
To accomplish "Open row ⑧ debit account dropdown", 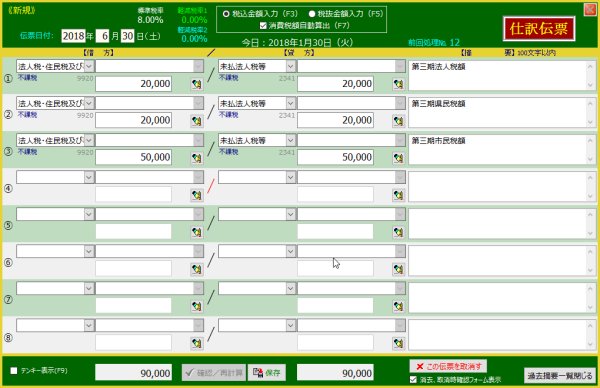I will point(89,325).
